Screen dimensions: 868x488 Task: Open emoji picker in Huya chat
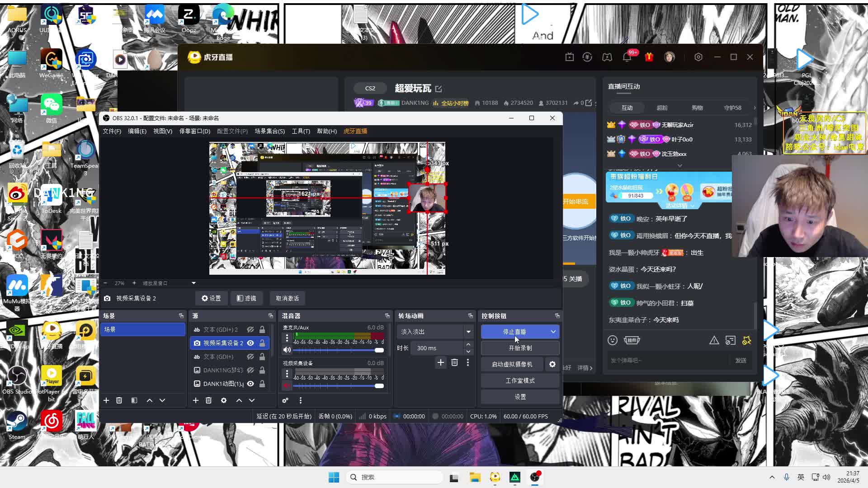click(613, 340)
